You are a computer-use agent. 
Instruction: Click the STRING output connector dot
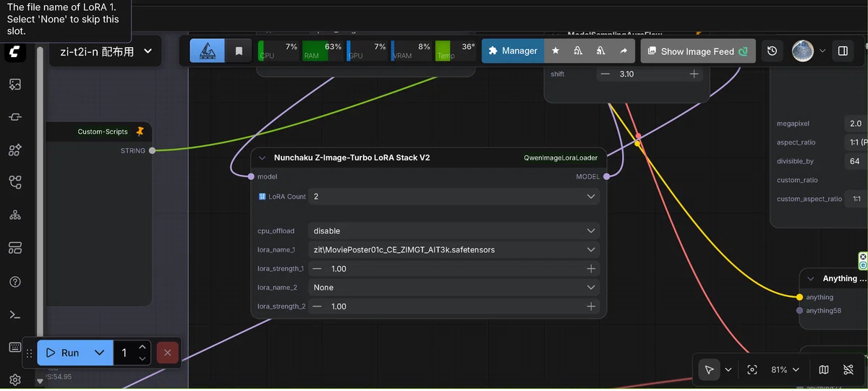click(152, 151)
